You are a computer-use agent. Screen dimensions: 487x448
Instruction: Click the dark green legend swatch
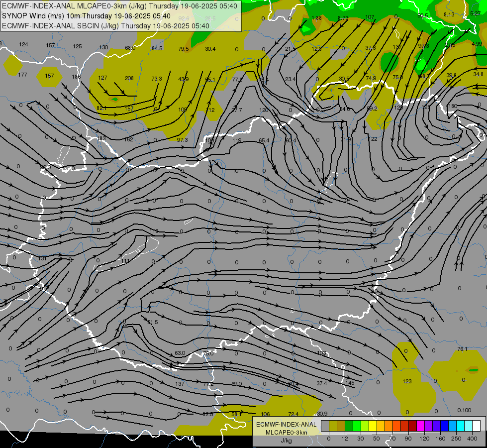(349, 426)
